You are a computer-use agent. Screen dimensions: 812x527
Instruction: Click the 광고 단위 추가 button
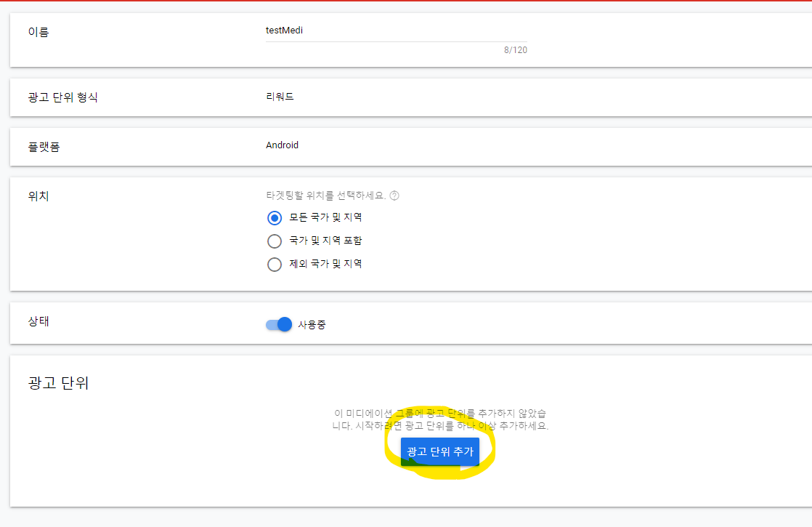(x=439, y=451)
